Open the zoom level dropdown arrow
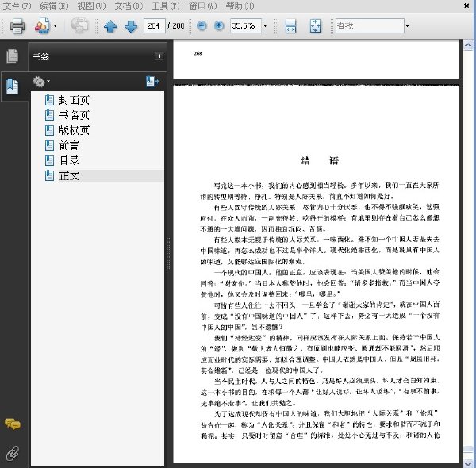Screen dimensions: 476x468 [x=265, y=26]
